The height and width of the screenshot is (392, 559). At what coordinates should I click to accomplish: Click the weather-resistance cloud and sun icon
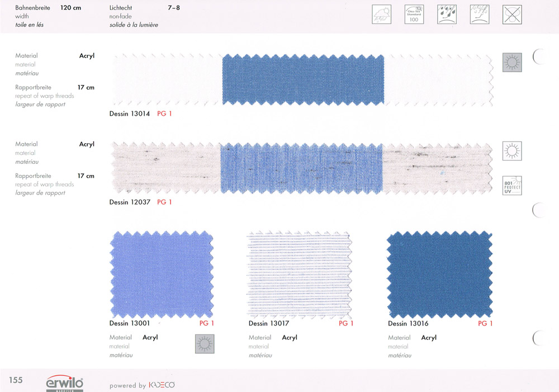coord(381,15)
